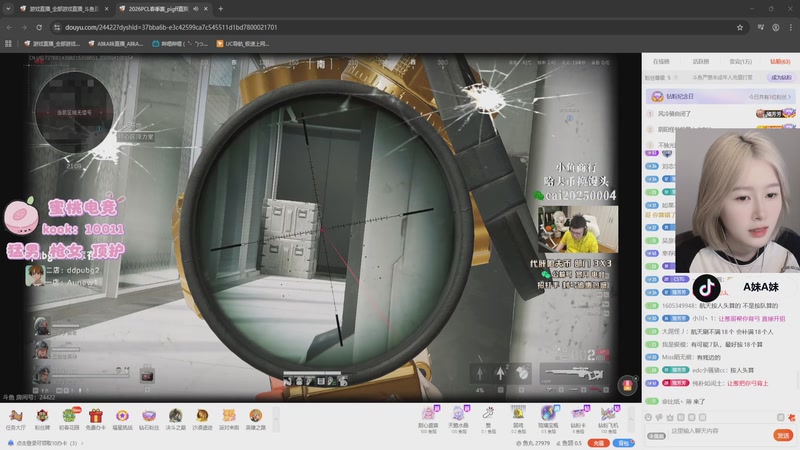Open the 决斗之巅 activity icon
The height and width of the screenshot is (450, 800).
click(x=176, y=419)
